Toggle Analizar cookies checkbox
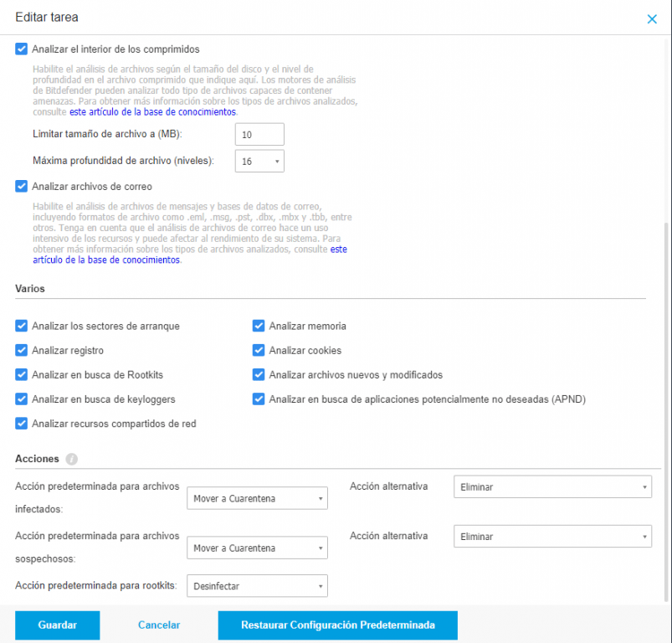This screenshot has width=672, height=643. click(x=259, y=350)
